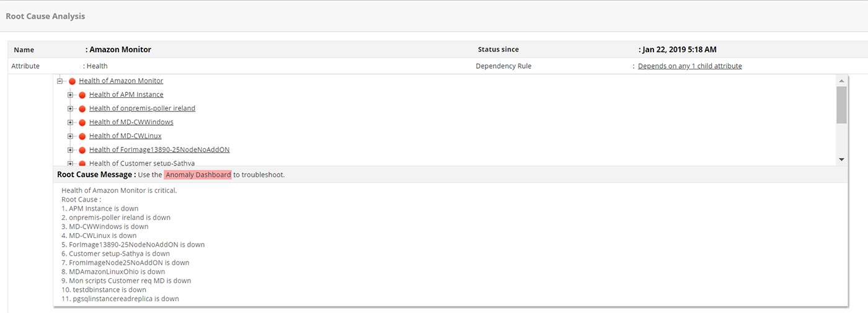Click red health icon beside MD-CWLinux
This screenshot has height=313, width=868.
82,136
